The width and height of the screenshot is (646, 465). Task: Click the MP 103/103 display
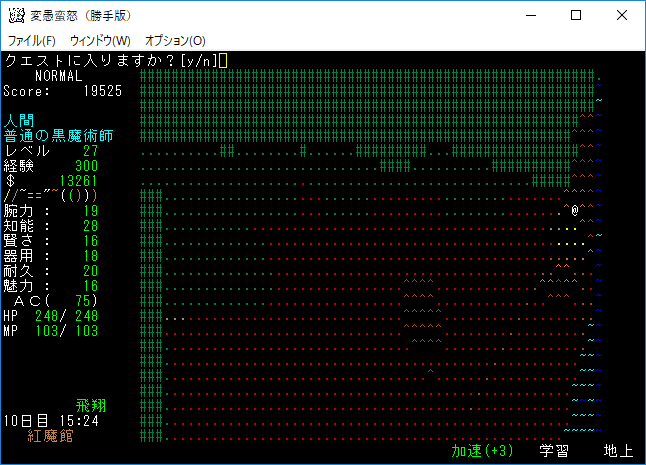(50, 331)
